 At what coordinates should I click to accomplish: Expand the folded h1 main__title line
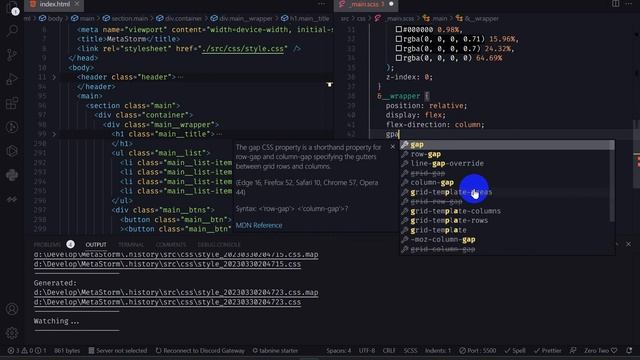(x=54, y=134)
